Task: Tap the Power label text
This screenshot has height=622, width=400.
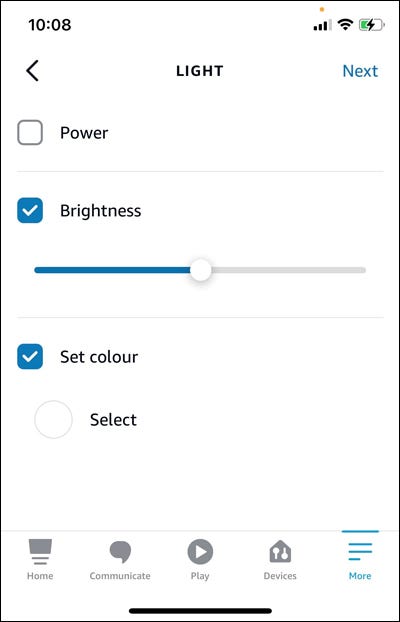Action: pyautogui.click(x=84, y=133)
